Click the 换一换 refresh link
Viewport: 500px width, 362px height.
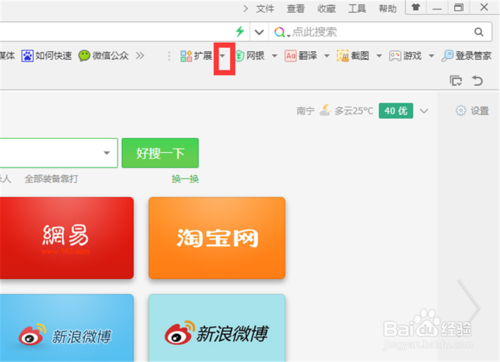[185, 179]
